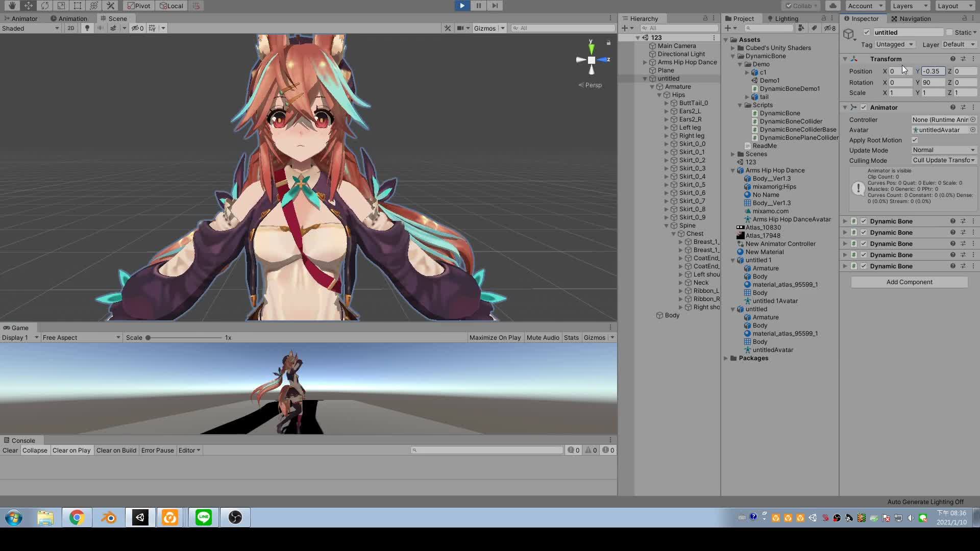Click the Console Clear button
The image size is (980, 551).
pos(10,450)
